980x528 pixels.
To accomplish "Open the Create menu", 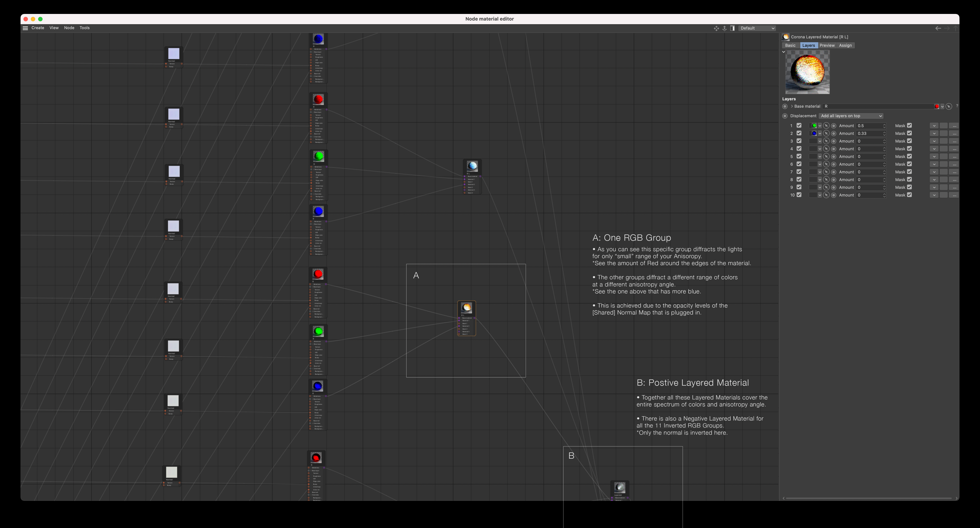I will pyautogui.click(x=38, y=28).
